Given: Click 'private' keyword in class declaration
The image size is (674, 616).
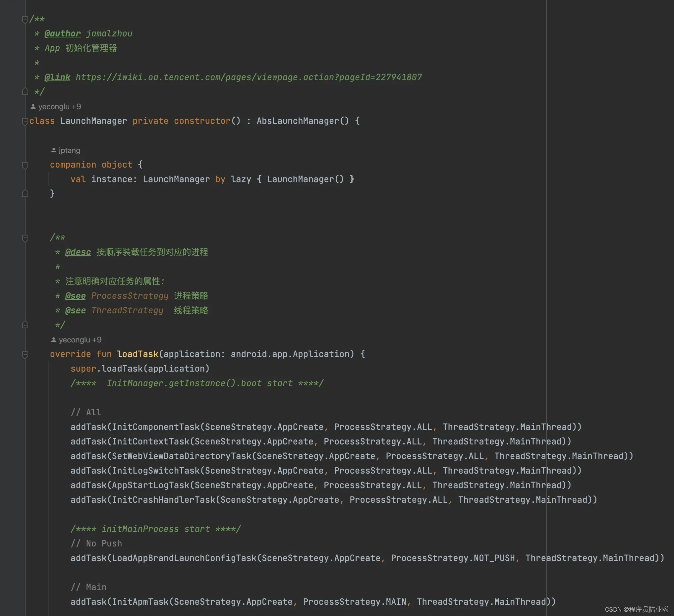Looking at the screenshot, I should point(150,121).
